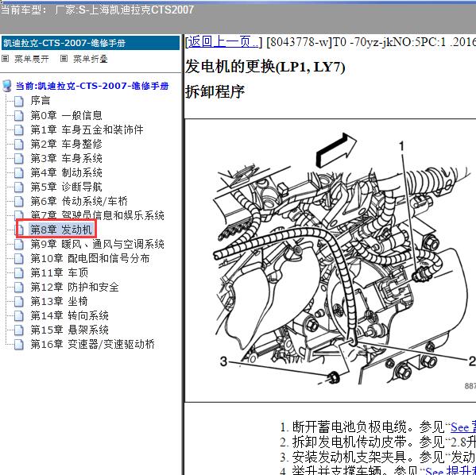Select 第2章 车身整修 in the tree
The width and height of the screenshot is (476, 475).
(66, 144)
